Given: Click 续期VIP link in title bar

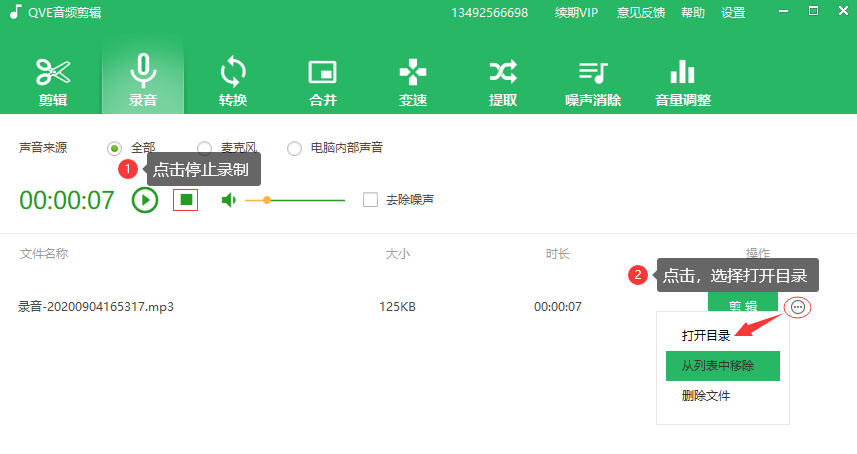Looking at the screenshot, I should (576, 13).
